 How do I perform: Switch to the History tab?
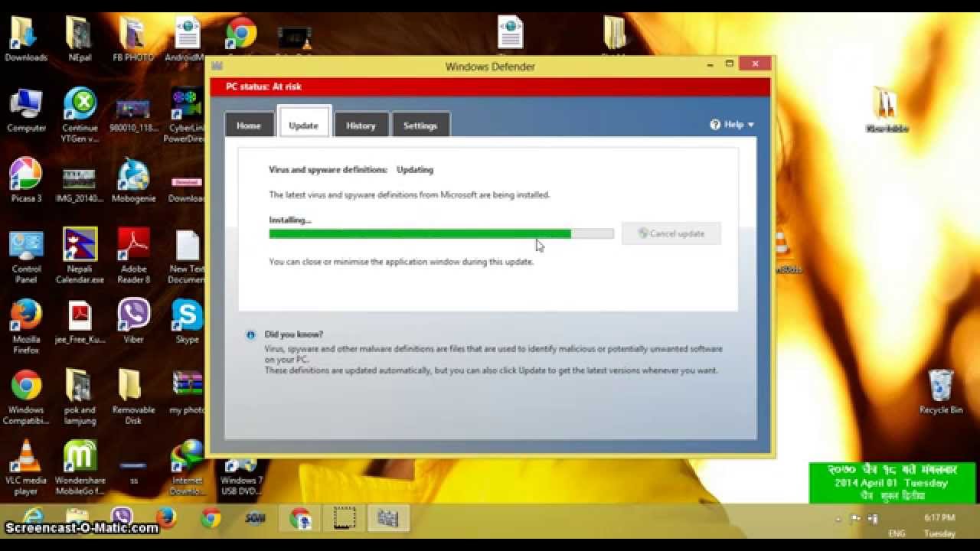click(361, 126)
